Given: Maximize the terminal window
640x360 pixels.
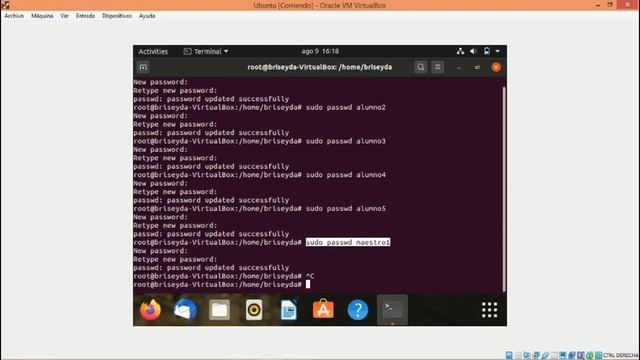Looking at the screenshot, I should (477, 67).
